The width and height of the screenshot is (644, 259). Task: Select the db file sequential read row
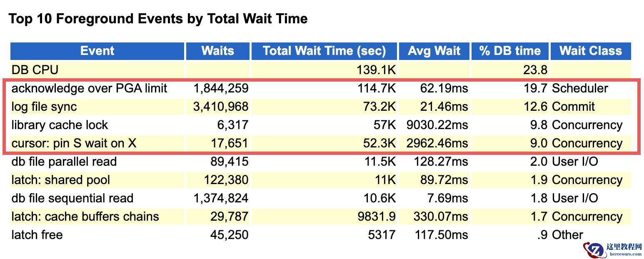pos(72,198)
